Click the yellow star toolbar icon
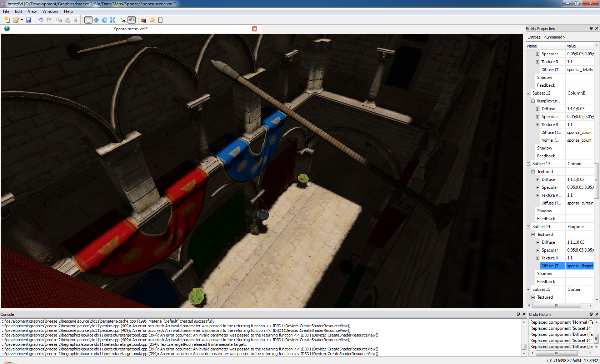 (152, 20)
